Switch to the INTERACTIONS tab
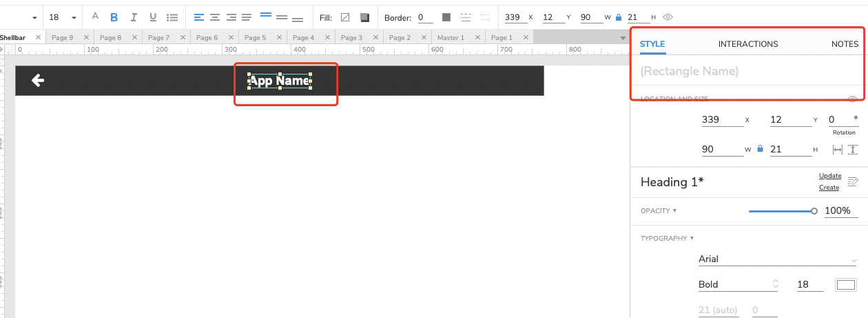This screenshot has width=868, height=318. coord(748,44)
